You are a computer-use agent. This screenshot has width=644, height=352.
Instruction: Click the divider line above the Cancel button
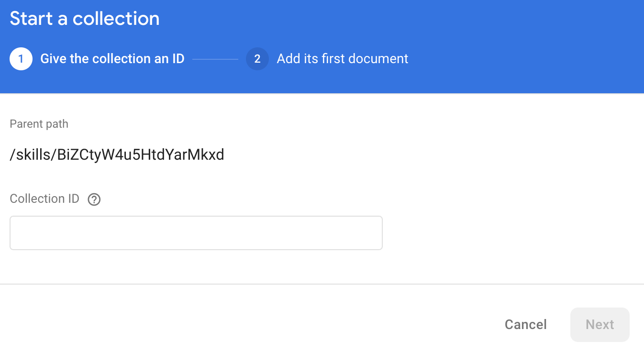(322, 284)
